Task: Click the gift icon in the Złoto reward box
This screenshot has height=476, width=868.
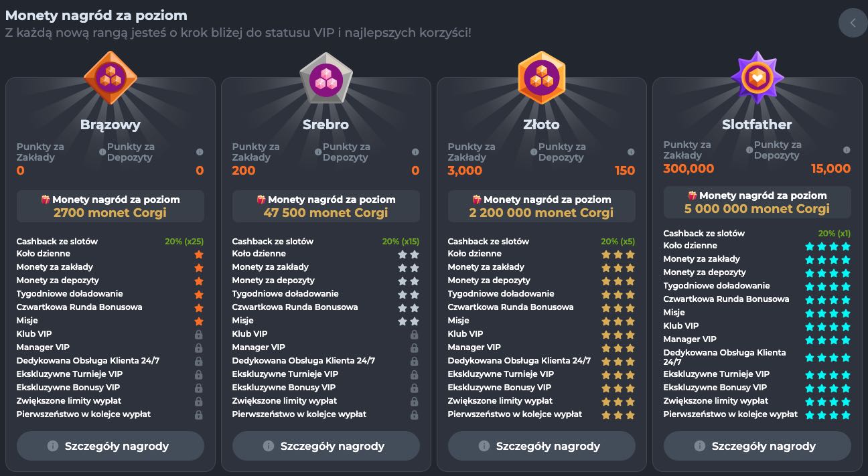Action: click(x=477, y=200)
